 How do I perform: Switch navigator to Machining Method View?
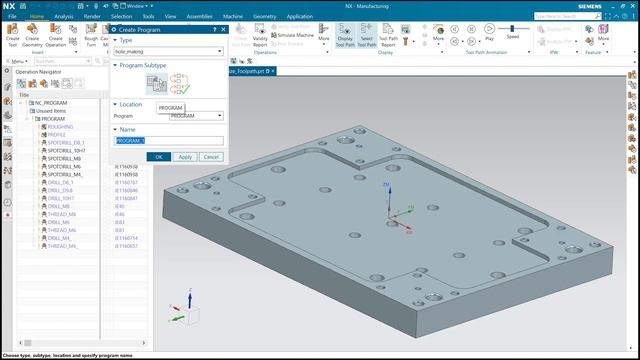pyautogui.click(x=55, y=84)
